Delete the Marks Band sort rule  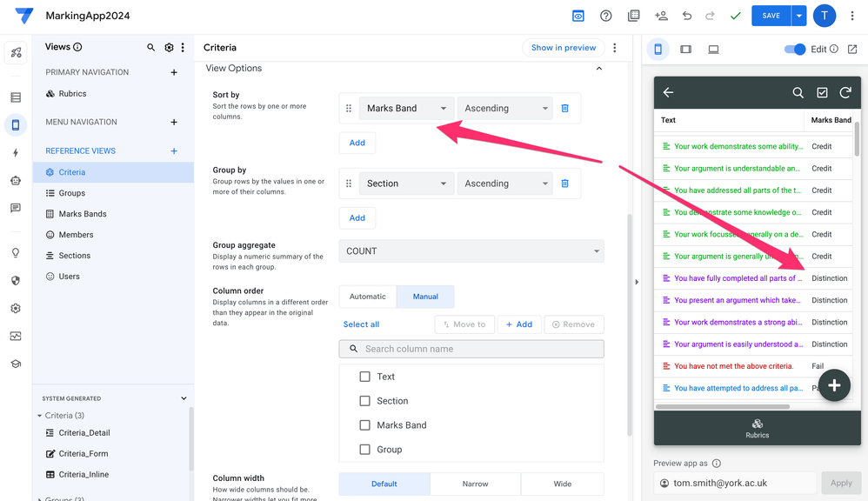[x=564, y=109]
